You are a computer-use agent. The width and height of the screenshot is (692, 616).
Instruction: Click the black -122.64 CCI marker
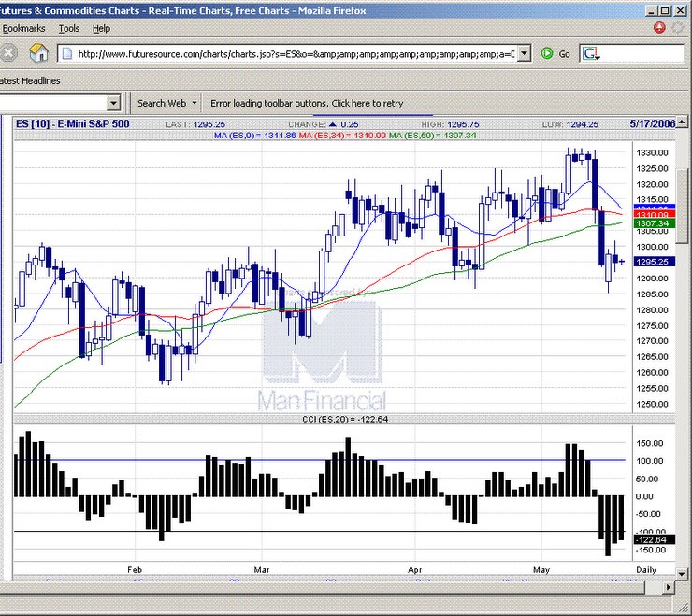[x=654, y=539]
